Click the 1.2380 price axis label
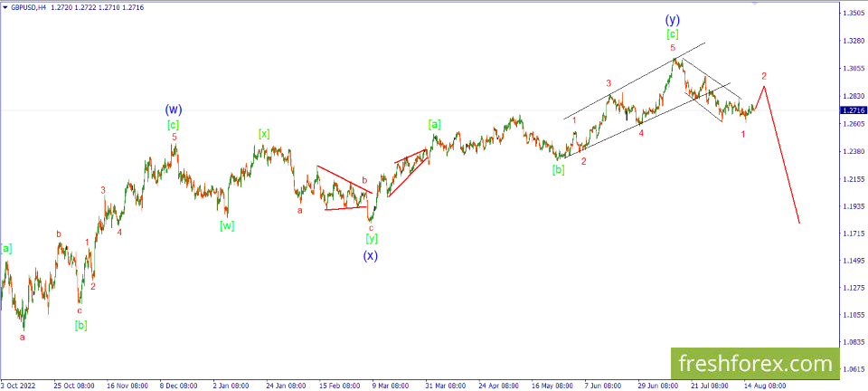 853,152
